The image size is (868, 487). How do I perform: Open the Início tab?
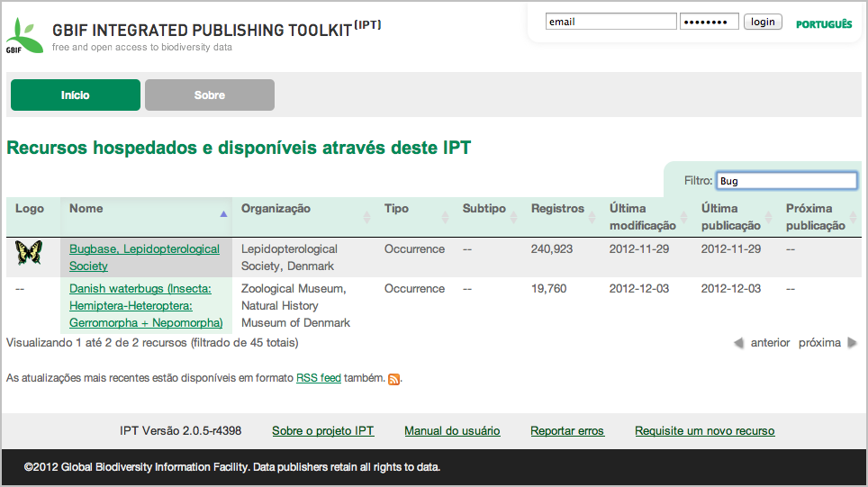tap(76, 95)
